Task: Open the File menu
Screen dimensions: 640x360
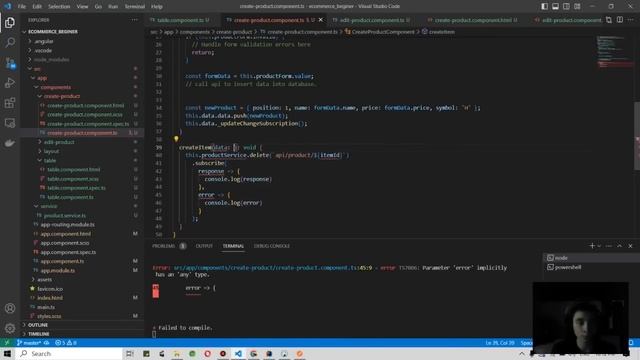Action: (x=22, y=6)
